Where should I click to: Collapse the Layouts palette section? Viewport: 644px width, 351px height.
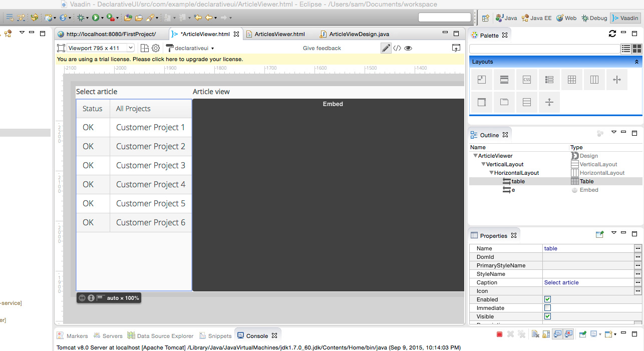636,62
